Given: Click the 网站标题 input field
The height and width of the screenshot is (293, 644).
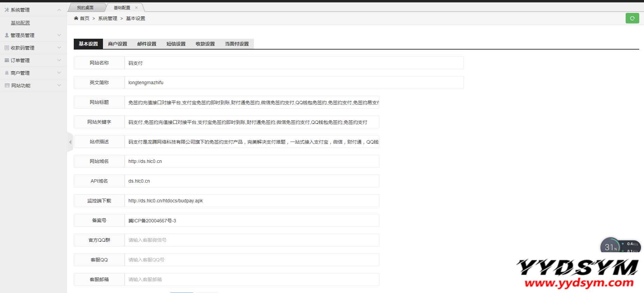Looking at the screenshot, I should click(x=252, y=102).
